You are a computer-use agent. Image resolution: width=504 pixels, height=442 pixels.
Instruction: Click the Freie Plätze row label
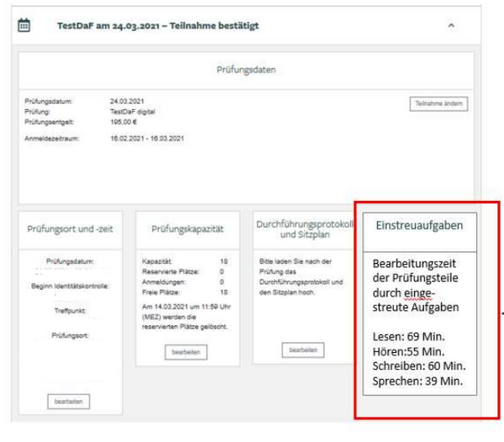(160, 292)
